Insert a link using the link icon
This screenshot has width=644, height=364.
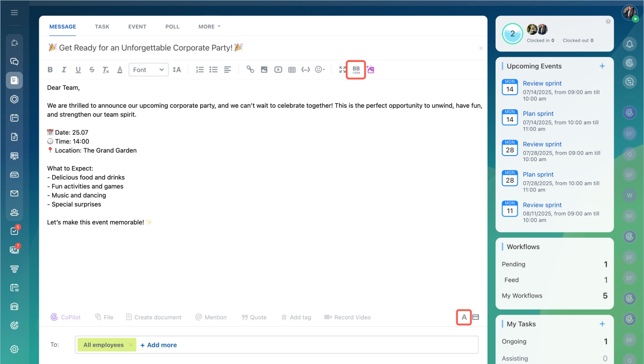250,70
